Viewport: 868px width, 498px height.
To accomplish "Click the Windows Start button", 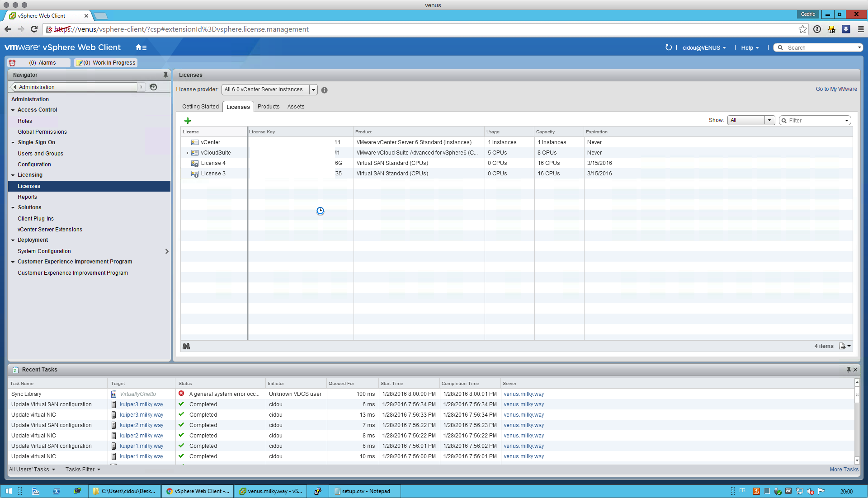I will click(9, 491).
